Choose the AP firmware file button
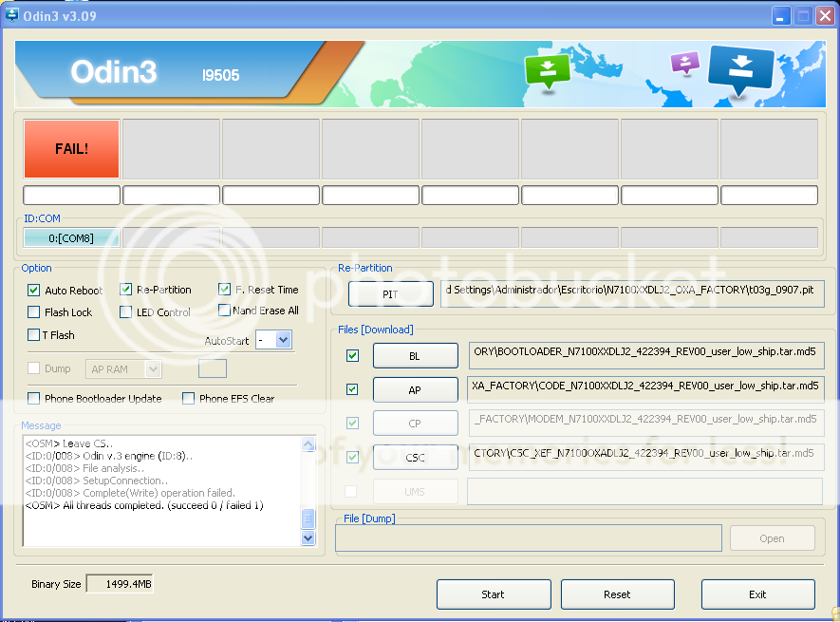 pyautogui.click(x=415, y=389)
